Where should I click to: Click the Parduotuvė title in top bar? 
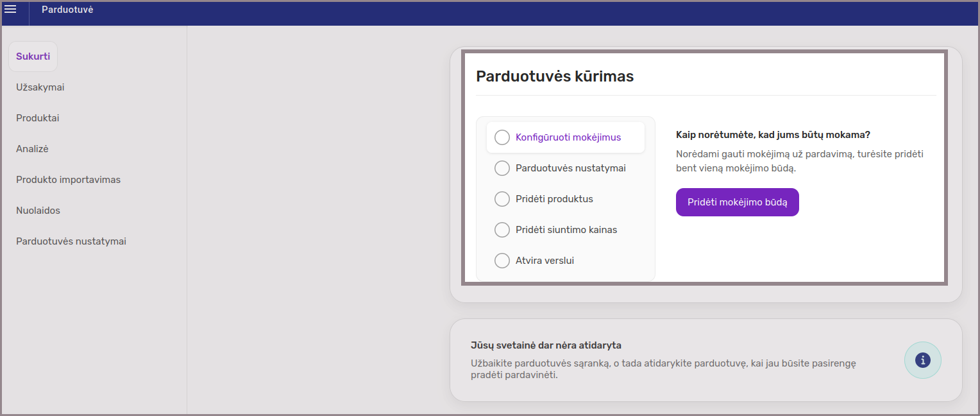[x=67, y=10]
